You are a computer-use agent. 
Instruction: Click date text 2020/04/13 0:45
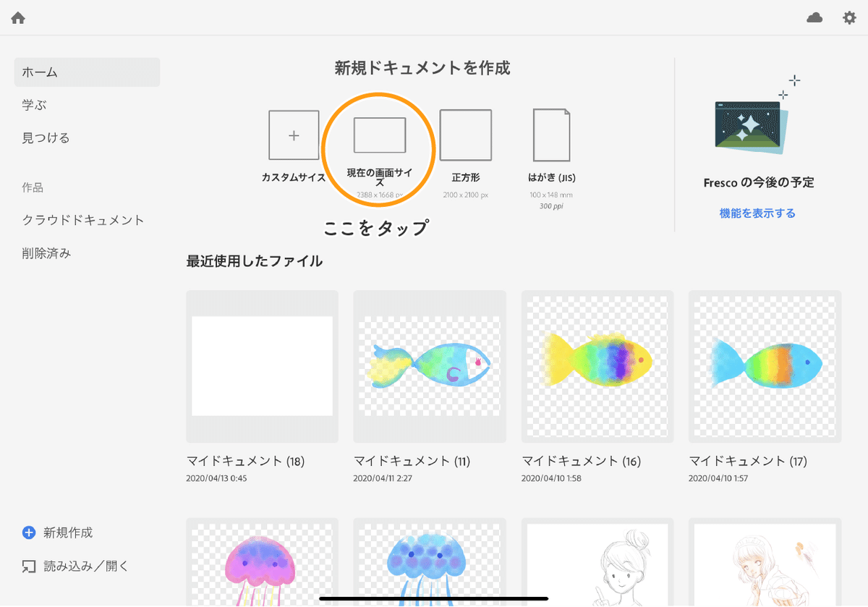(x=216, y=478)
